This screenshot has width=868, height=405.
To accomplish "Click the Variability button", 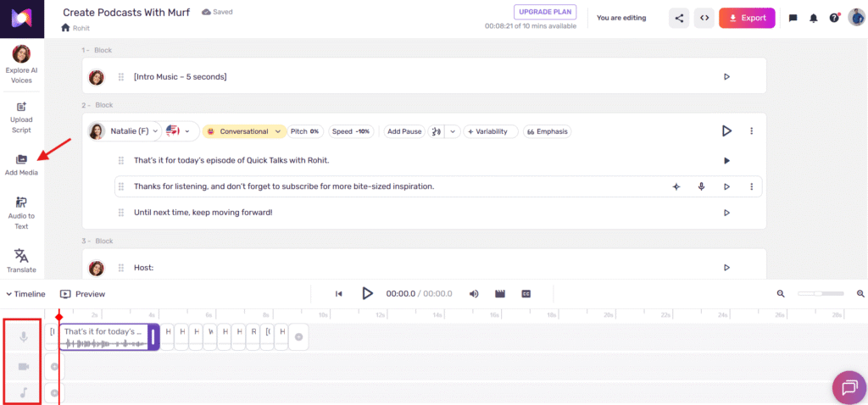I will [491, 131].
